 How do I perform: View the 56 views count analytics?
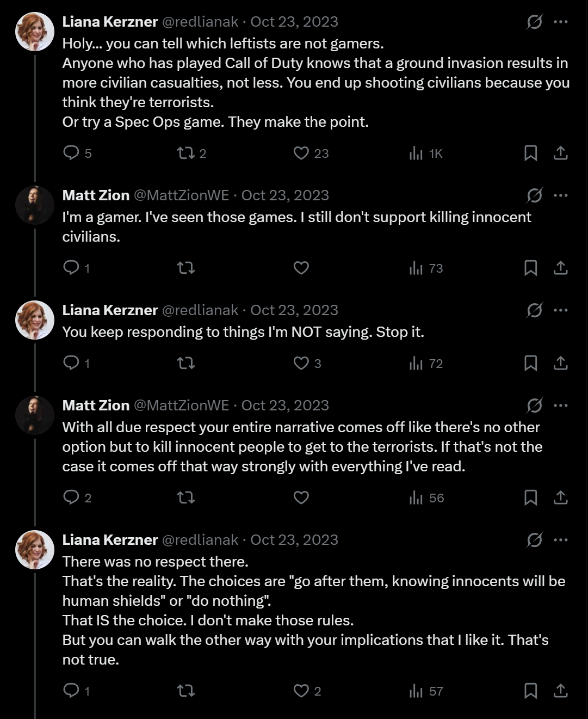(x=426, y=498)
